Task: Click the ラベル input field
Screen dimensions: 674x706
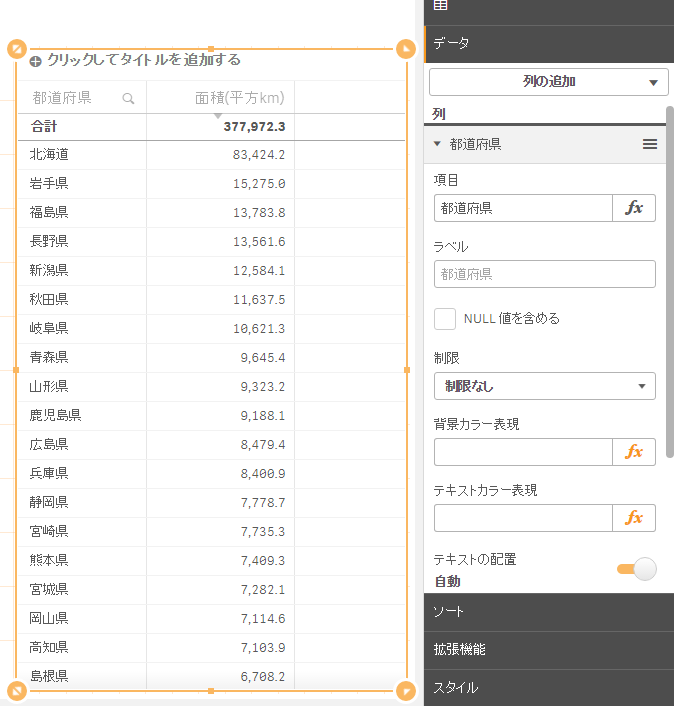Action: [545, 274]
